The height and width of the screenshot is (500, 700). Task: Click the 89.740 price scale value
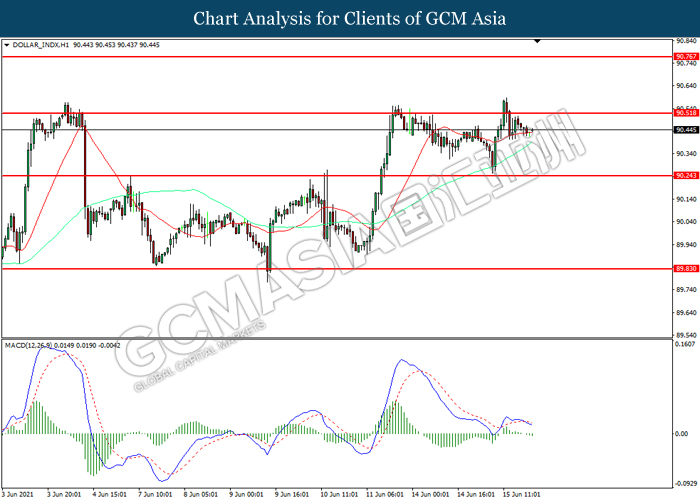tap(686, 290)
